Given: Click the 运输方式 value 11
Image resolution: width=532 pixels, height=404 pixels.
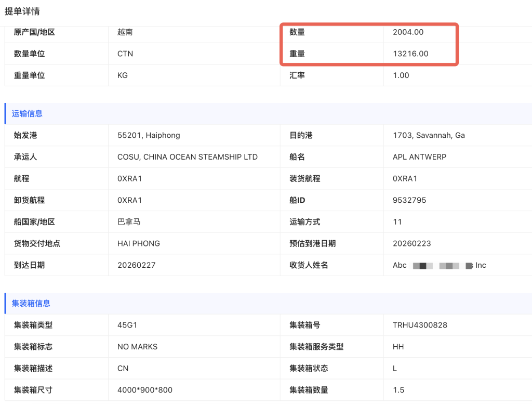Looking at the screenshot, I should pyautogui.click(x=397, y=222).
